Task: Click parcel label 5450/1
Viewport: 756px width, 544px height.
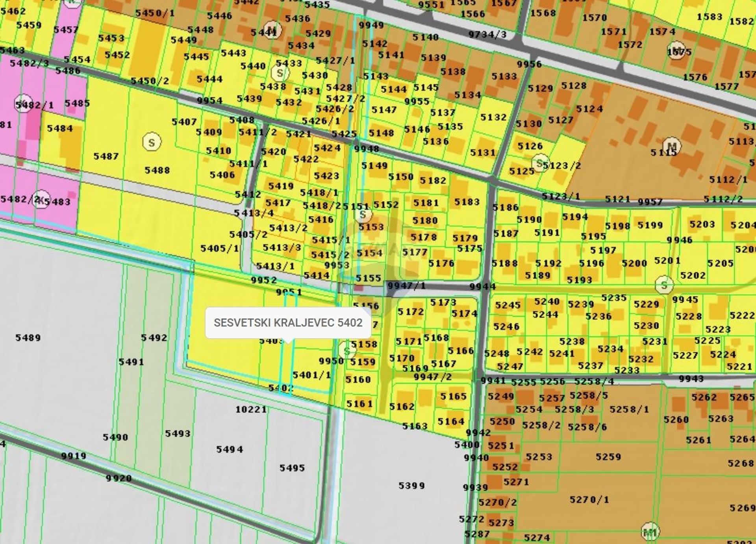Action: pos(155,13)
